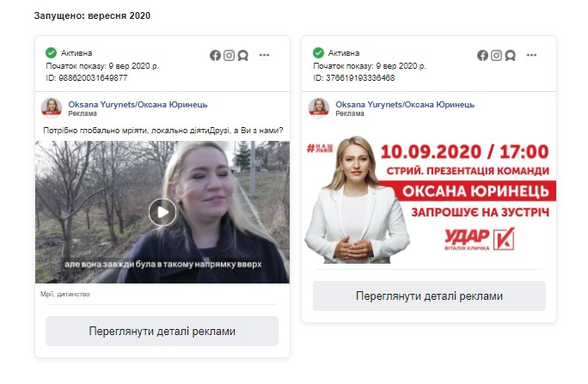The image size is (588, 384).
Task: Play the video in the first ad
Action: 162,212
